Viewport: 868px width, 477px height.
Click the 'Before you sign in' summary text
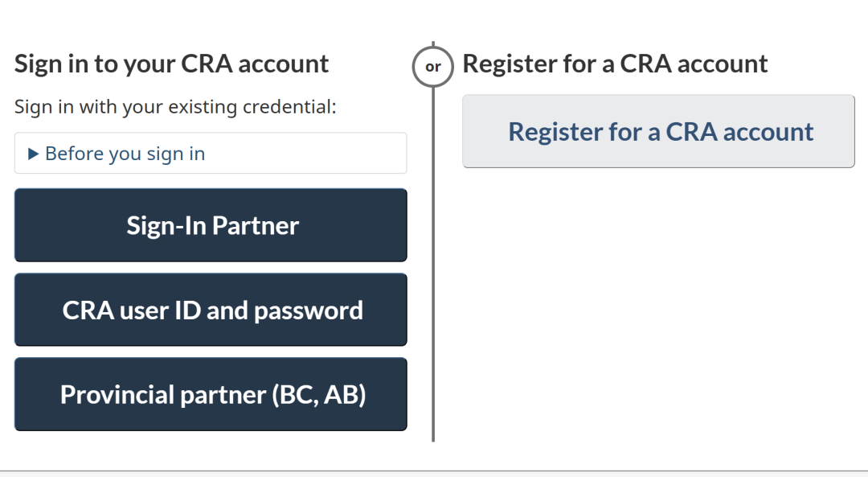click(x=125, y=154)
